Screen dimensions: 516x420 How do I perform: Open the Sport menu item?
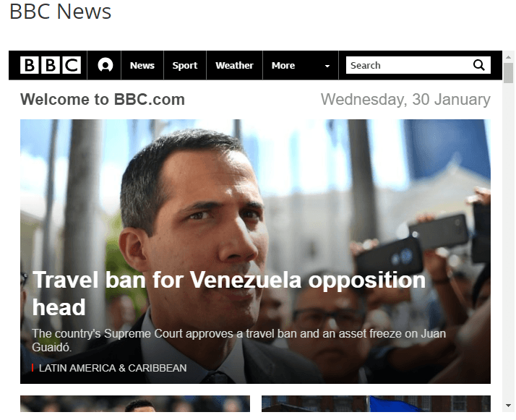[x=185, y=65]
